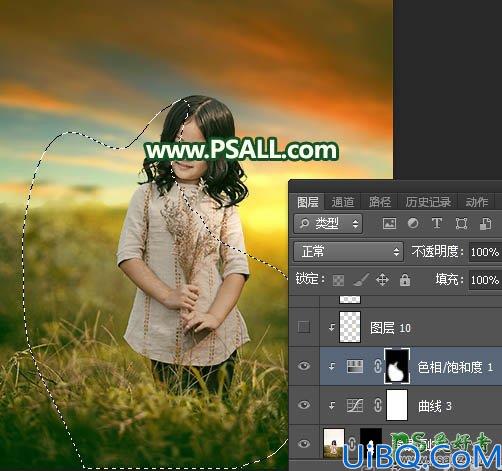The image size is (502, 471).
Task: Click clipping arrow on 曲线 3
Action: point(331,406)
